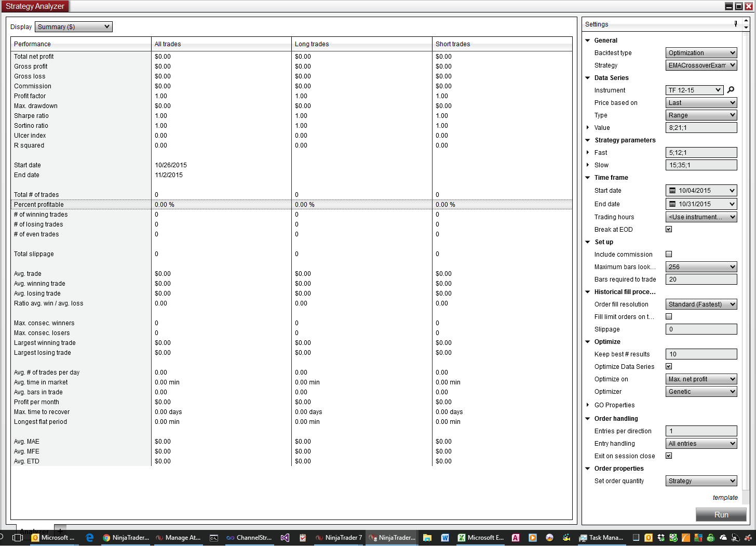The height and width of the screenshot is (546, 756).
Task: Open Price based on dropdown
Action: pos(701,102)
